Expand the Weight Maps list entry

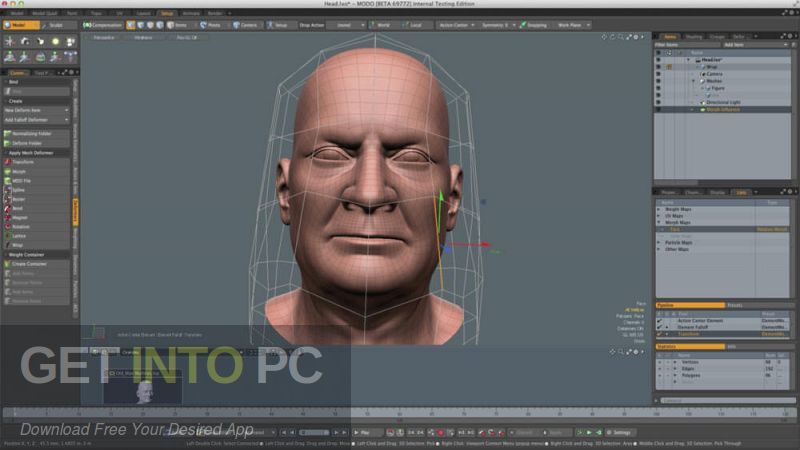pyautogui.click(x=659, y=210)
